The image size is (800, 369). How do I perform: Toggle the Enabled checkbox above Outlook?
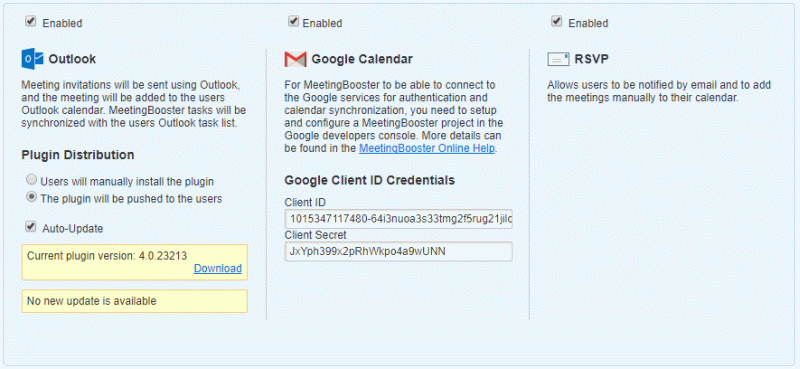pyautogui.click(x=31, y=21)
